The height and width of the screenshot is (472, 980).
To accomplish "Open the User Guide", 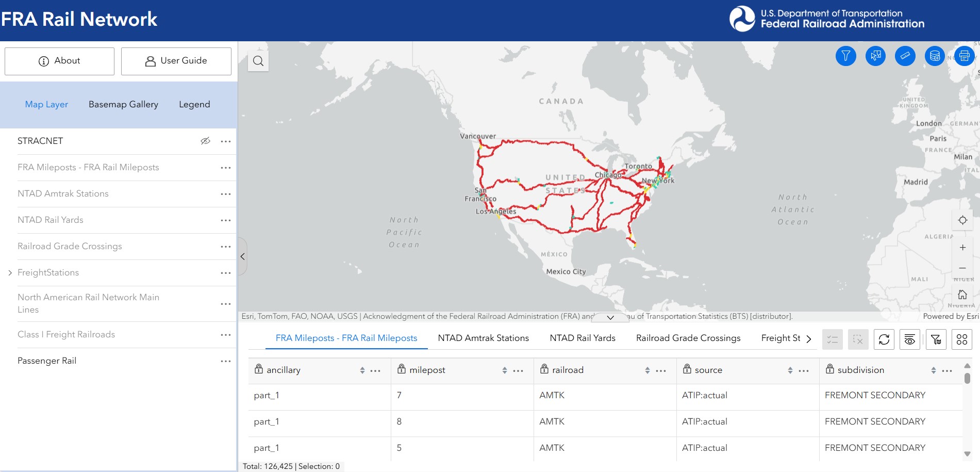I will pos(176,61).
